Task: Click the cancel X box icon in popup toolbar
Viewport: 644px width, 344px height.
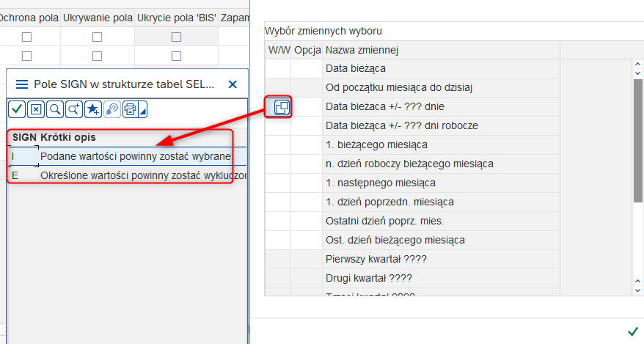Action: (x=35, y=109)
